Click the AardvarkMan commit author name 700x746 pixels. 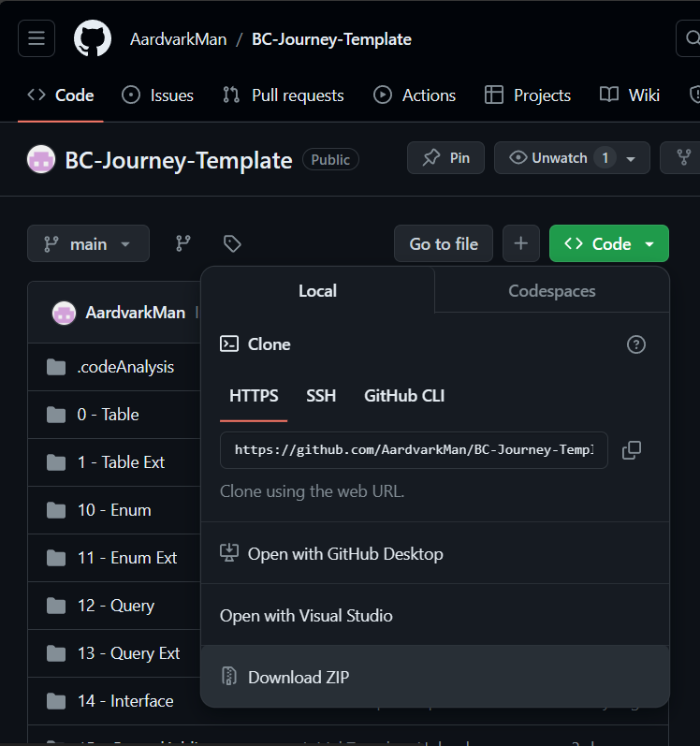pyautogui.click(x=136, y=313)
